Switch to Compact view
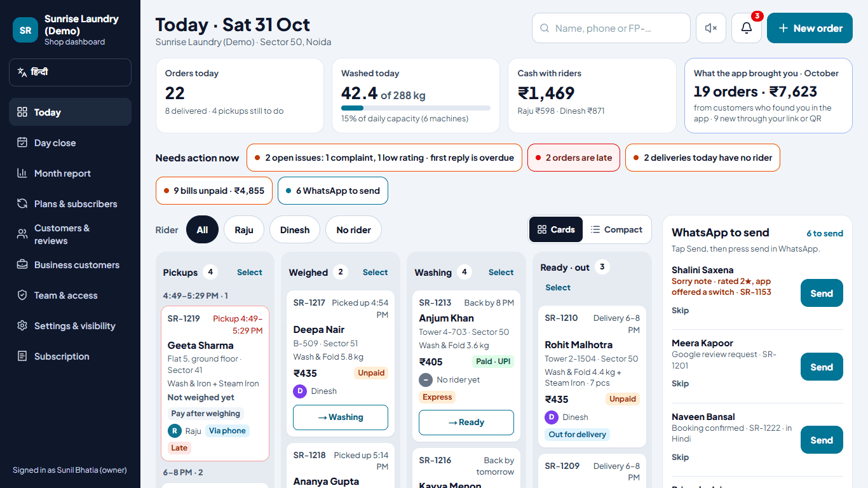This screenshot has width=868, height=488. pyautogui.click(x=616, y=230)
